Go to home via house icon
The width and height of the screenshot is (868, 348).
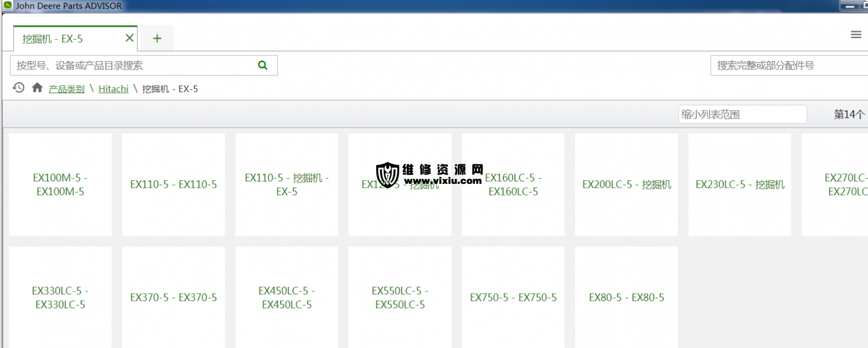point(38,88)
